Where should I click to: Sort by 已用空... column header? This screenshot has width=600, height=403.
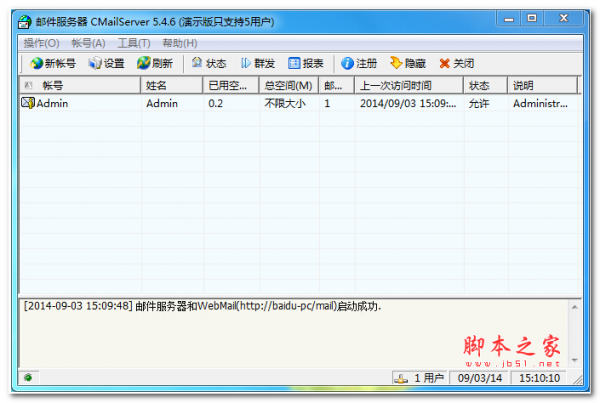231,85
